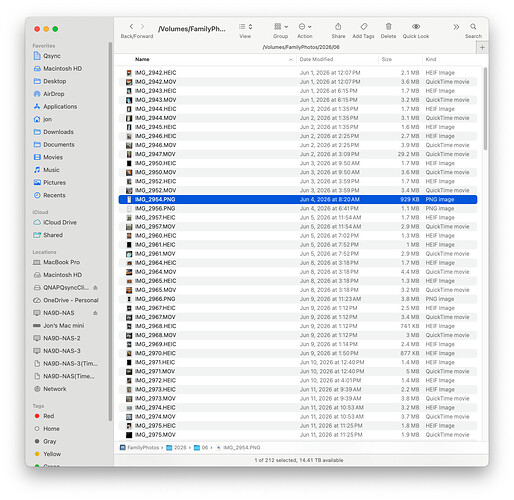Go back with the Back arrow
This screenshot has width=514, height=500.
[x=131, y=26]
